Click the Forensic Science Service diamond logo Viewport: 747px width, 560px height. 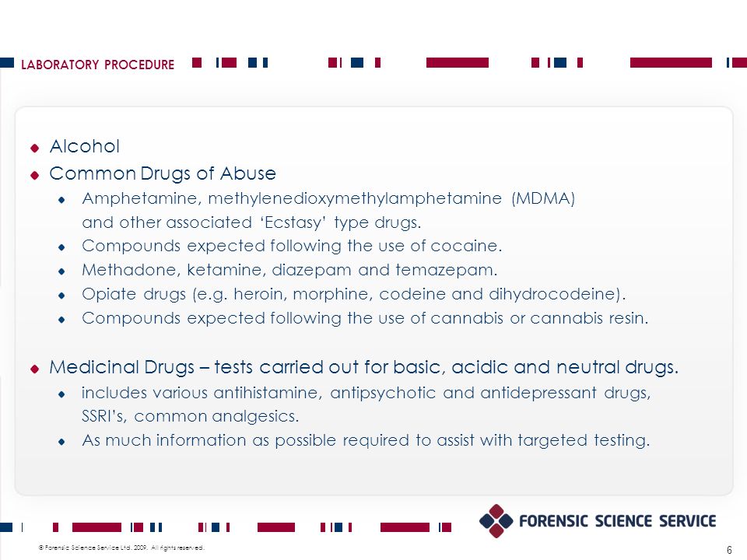tap(496, 521)
